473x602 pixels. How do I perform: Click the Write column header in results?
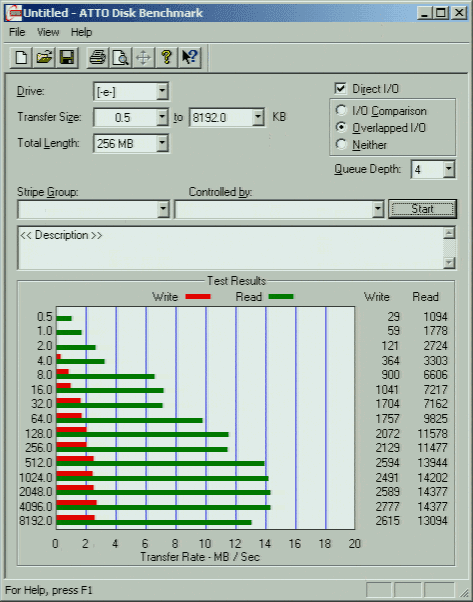click(377, 297)
